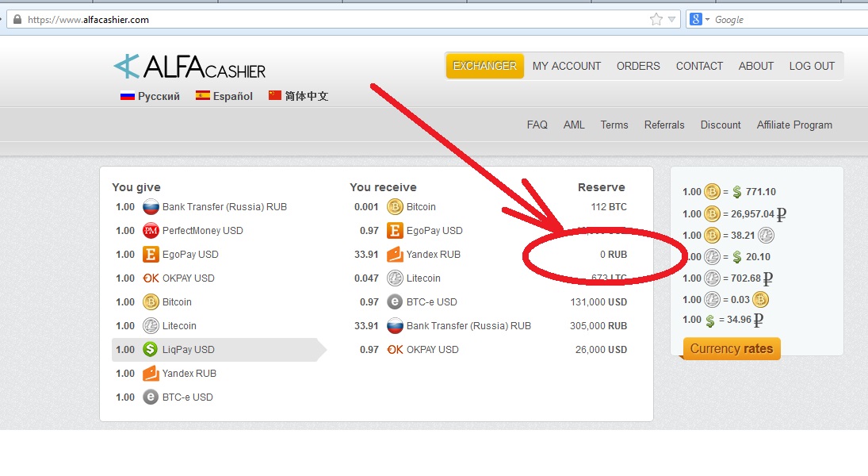Click the Currency rates button
The width and height of the screenshot is (868, 476).
click(x=732, y=348)
